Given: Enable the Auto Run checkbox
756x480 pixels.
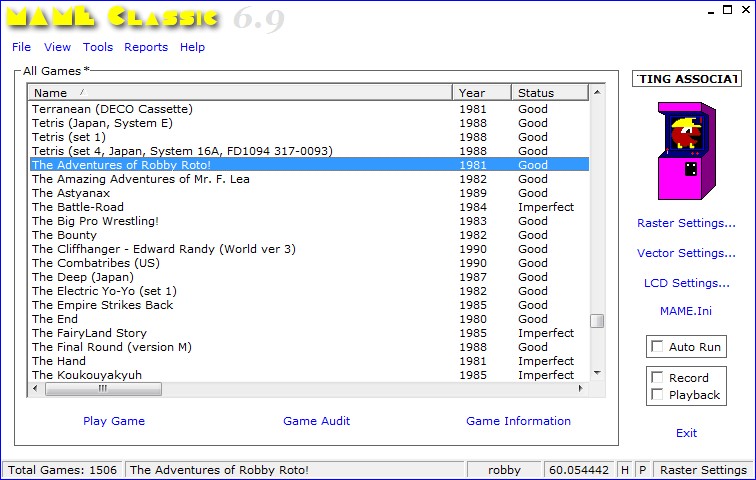Looking at the screenshot, I should (657, 347).
